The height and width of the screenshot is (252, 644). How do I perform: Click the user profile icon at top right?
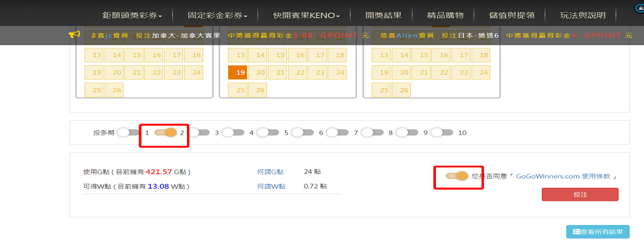pos(639,9)
